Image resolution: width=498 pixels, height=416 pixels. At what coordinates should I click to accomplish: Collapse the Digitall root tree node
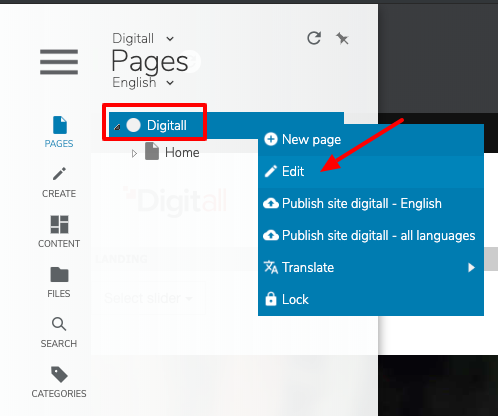(x=117, y=127)
